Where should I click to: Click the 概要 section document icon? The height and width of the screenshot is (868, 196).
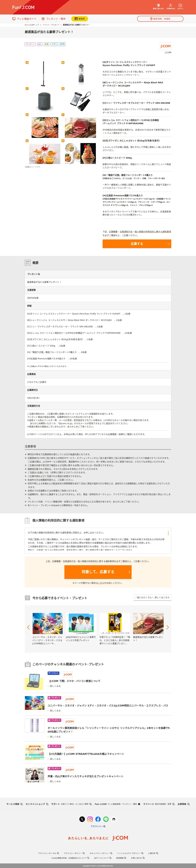click(x=28, y=263)
